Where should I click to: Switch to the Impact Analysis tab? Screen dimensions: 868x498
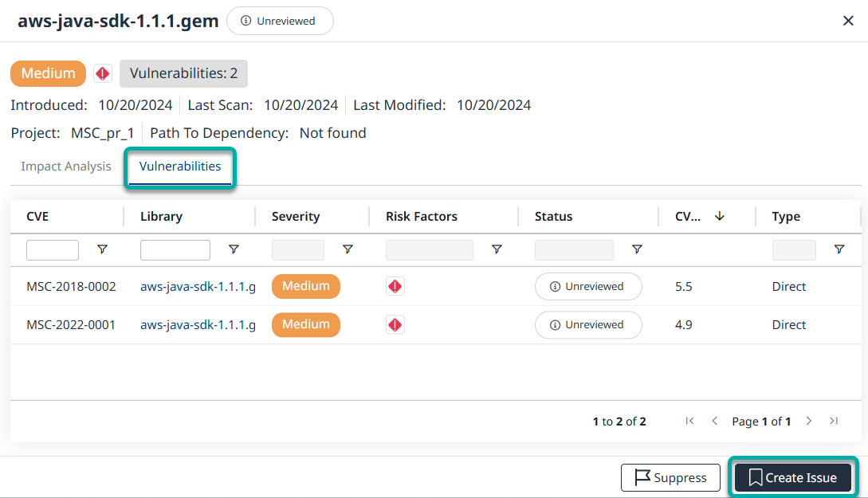click(66, 167)
